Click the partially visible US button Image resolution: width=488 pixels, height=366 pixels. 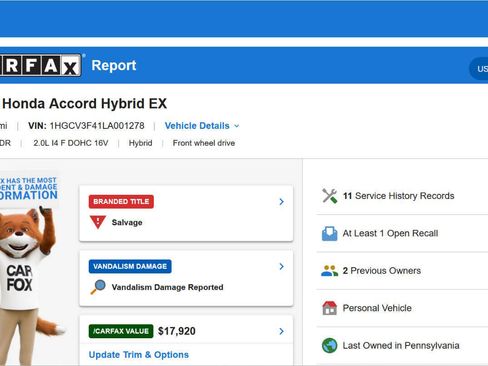479,69
